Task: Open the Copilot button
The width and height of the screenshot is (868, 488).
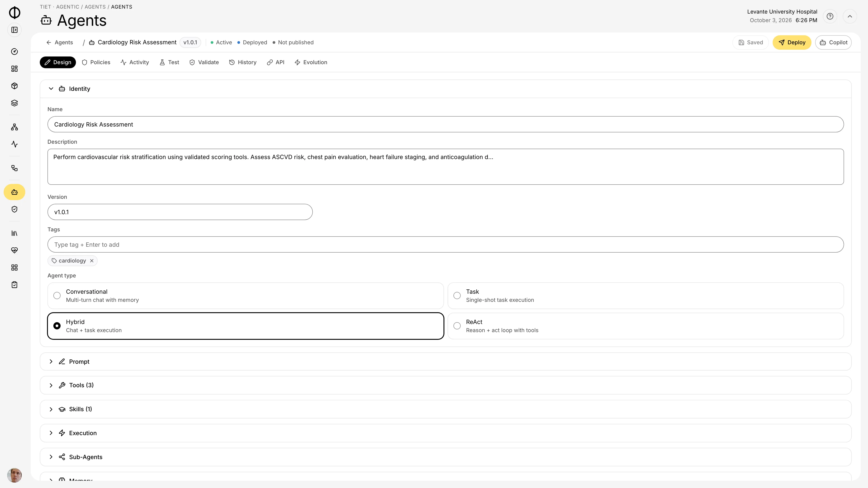Action: [x=833, y=42]
